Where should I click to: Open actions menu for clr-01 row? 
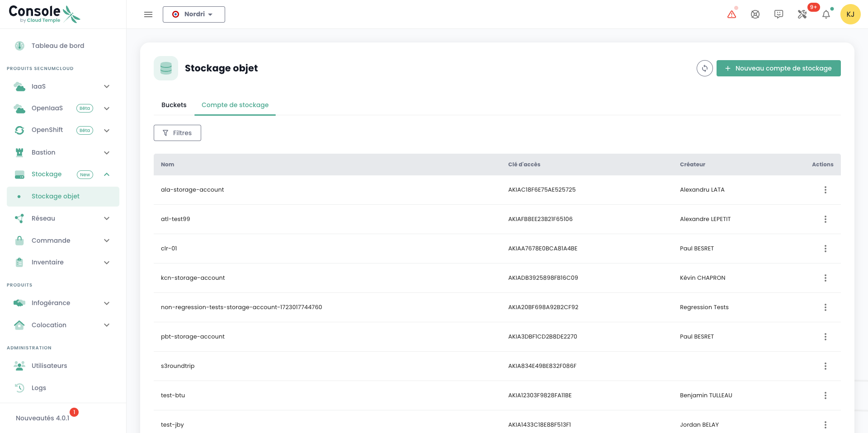click(825, 249)
